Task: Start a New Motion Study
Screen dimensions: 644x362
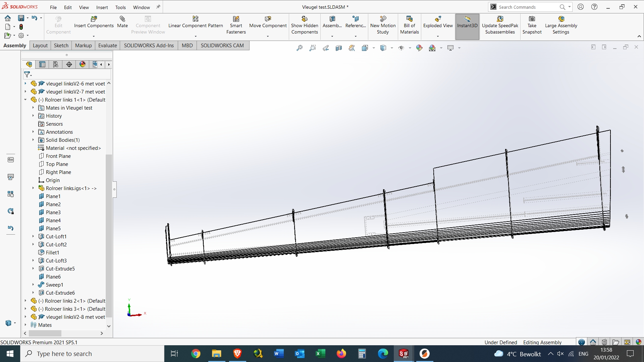Action: click(383, 25)
